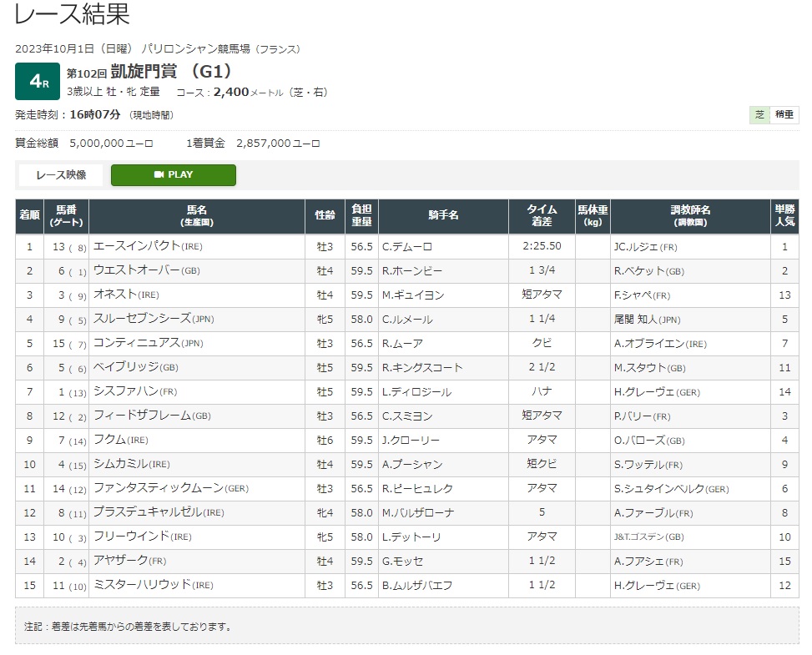Click the 芝 turf condition badge
812x655 pixels.
pos(759,115)
